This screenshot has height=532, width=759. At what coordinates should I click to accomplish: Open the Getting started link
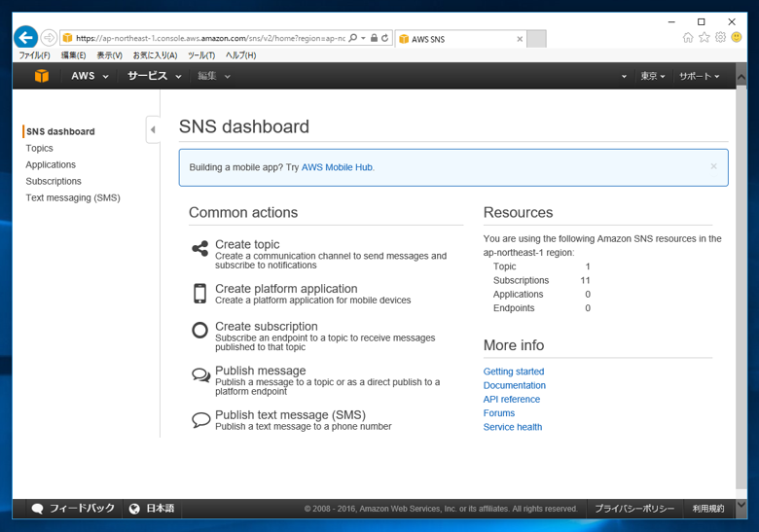[514, 372]
